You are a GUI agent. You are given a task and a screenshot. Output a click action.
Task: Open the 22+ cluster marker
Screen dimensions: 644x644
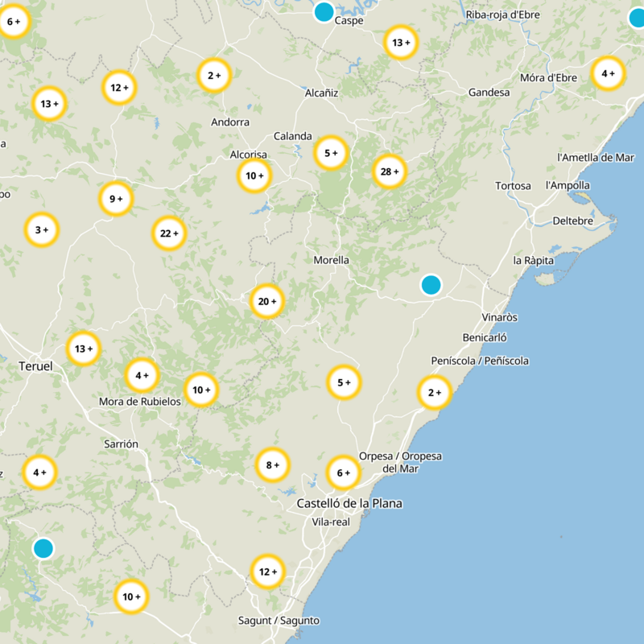tap(169, 233)
